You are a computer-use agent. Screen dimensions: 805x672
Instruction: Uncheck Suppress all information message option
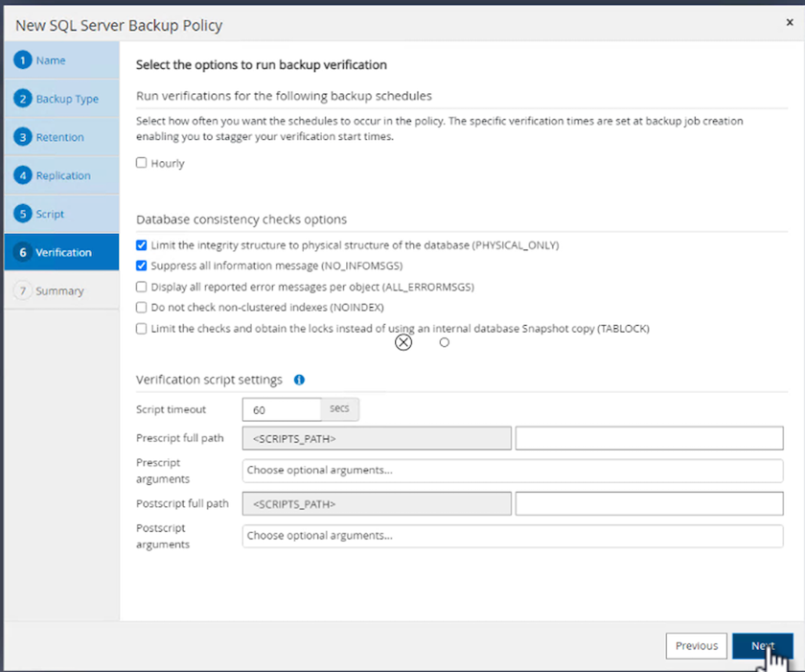click(x=142, y=266)
